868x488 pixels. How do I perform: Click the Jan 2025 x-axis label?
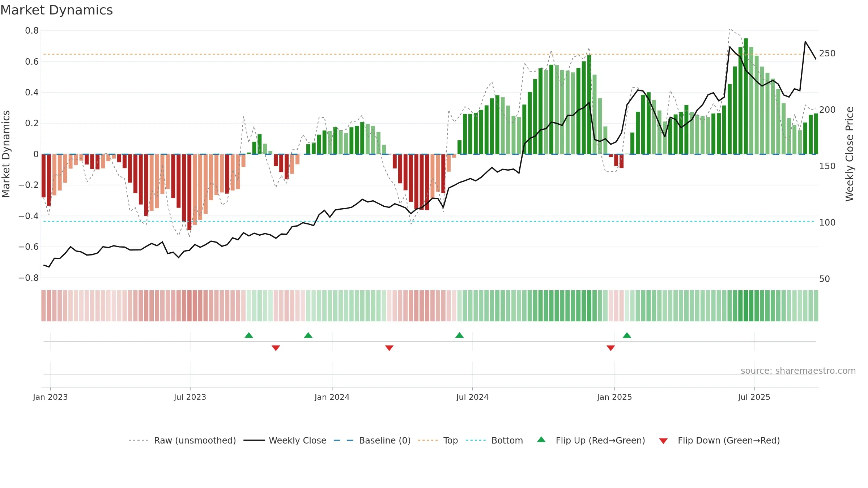614,397
